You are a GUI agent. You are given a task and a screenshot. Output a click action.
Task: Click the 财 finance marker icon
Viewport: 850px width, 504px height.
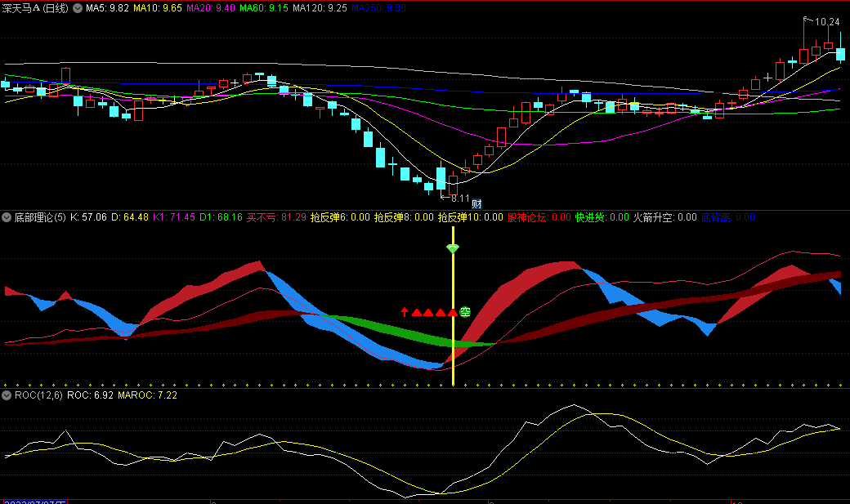(x=476, y=203)
